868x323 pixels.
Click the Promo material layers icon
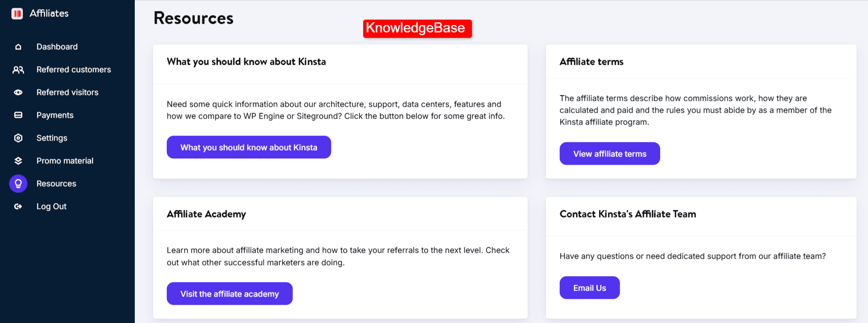tap(18, 161)
